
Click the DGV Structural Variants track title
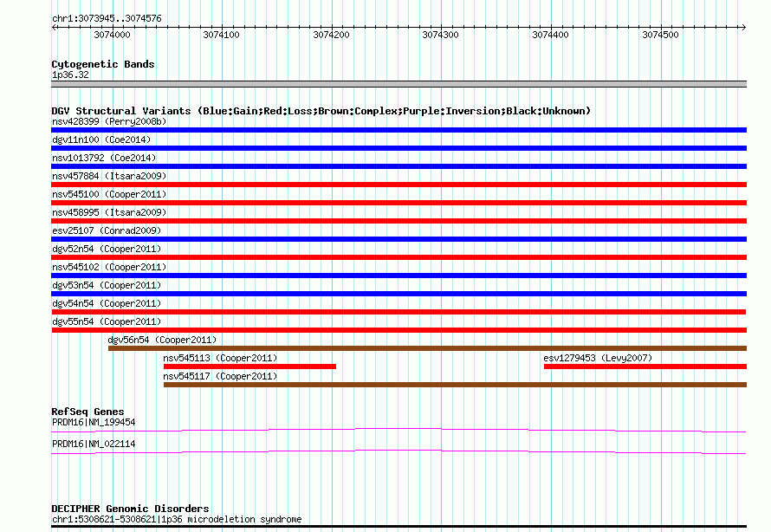click(321, 111)
